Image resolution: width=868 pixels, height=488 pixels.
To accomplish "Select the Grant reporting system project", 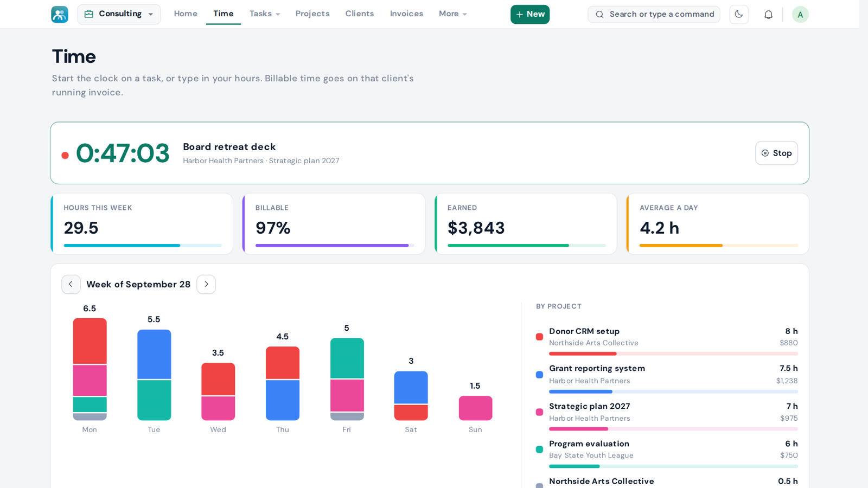I will pos(667,378).
